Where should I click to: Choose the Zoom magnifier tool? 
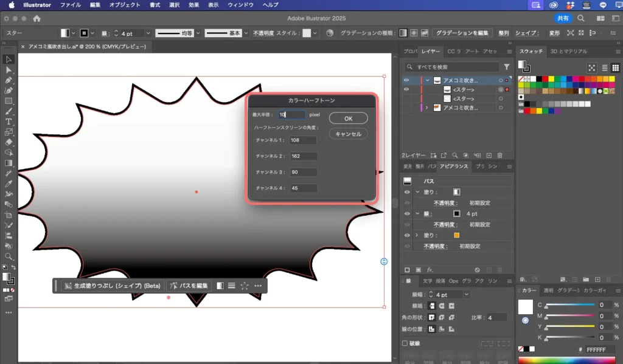coord(9,256)
